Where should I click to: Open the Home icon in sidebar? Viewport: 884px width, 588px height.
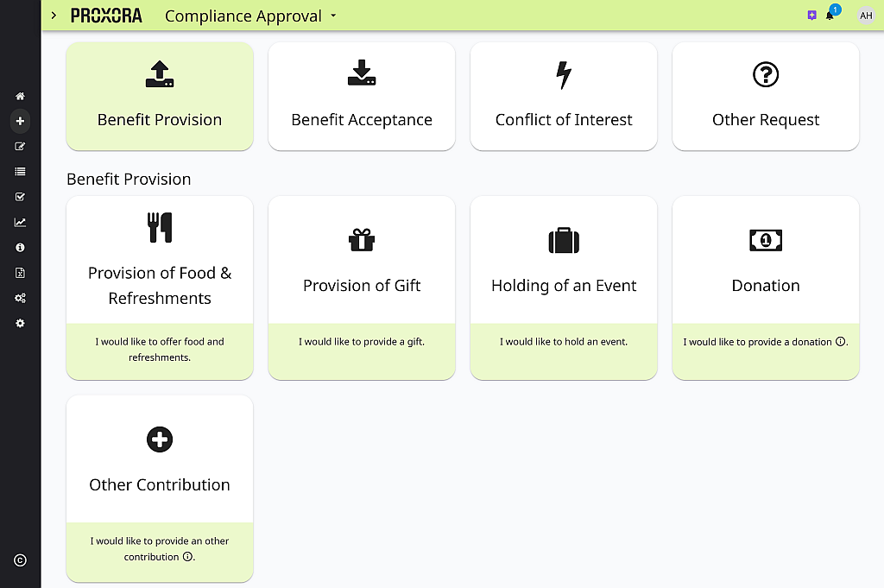tap(20, 97)
